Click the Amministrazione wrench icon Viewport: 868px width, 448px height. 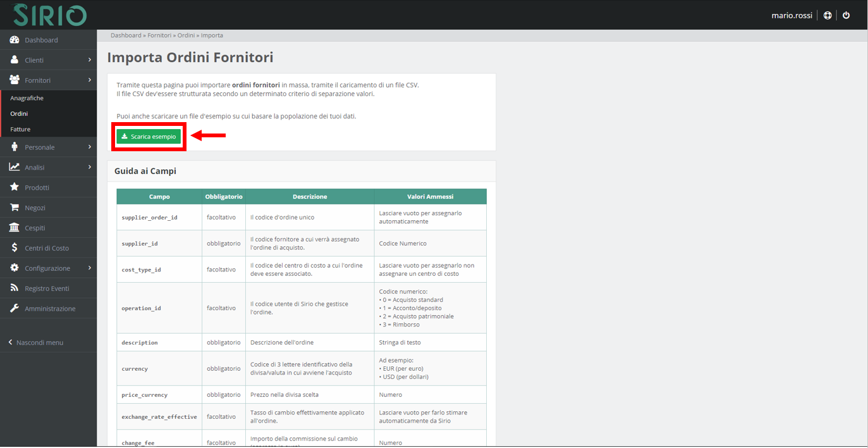(x=14, y=309)
